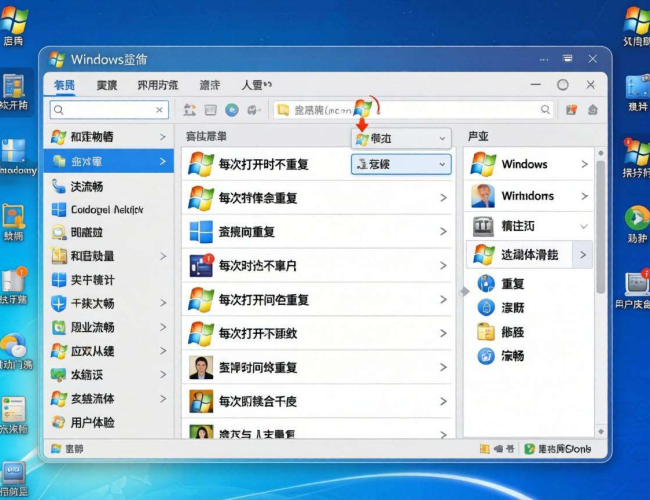Screen dimensions: 650x500
Task: Expand the chevron of the man's portrait row
Action: pyautogui.click(x=443, y=367)
